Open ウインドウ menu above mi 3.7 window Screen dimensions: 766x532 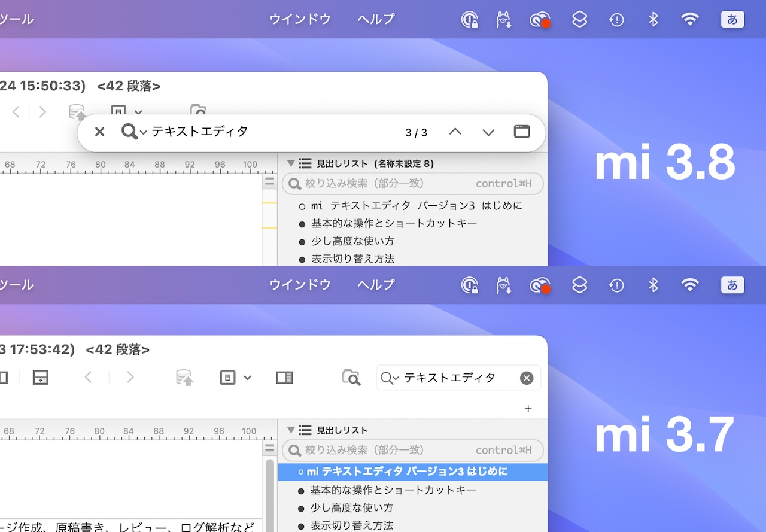point(300,285)
